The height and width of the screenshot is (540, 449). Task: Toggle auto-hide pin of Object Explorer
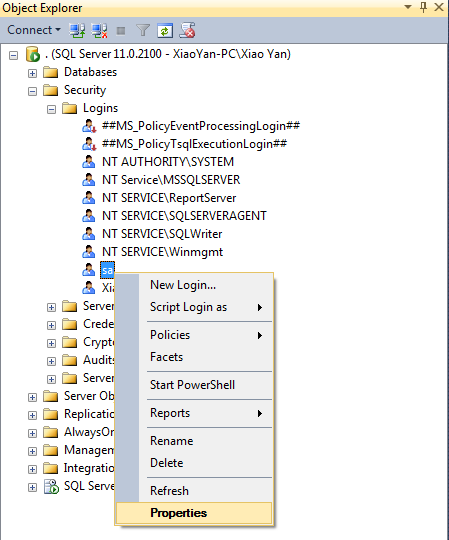424,7
